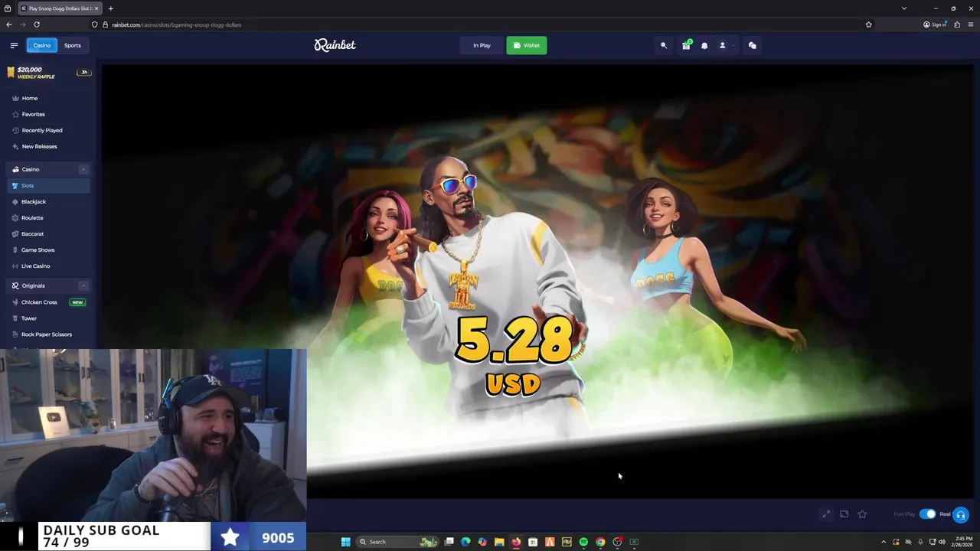This screenshot has height=551, width=980.
Task: Open live support headset button
Action: 961,514
